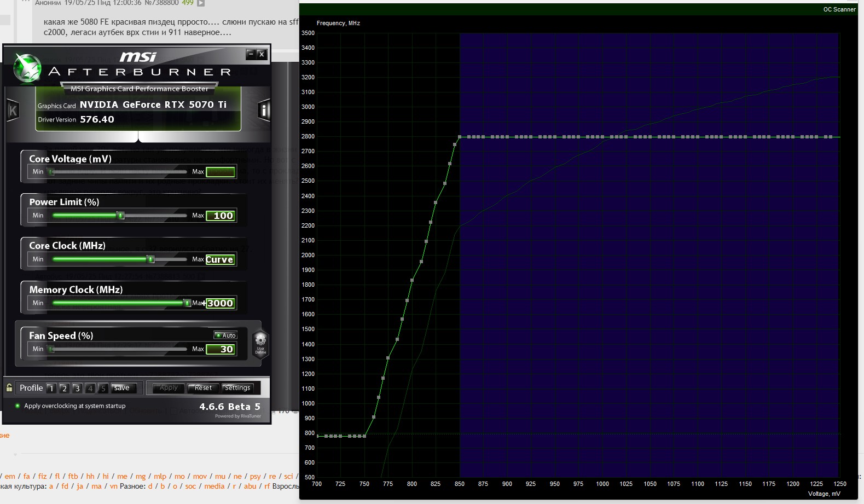Click the 499 reply count link

188,3
